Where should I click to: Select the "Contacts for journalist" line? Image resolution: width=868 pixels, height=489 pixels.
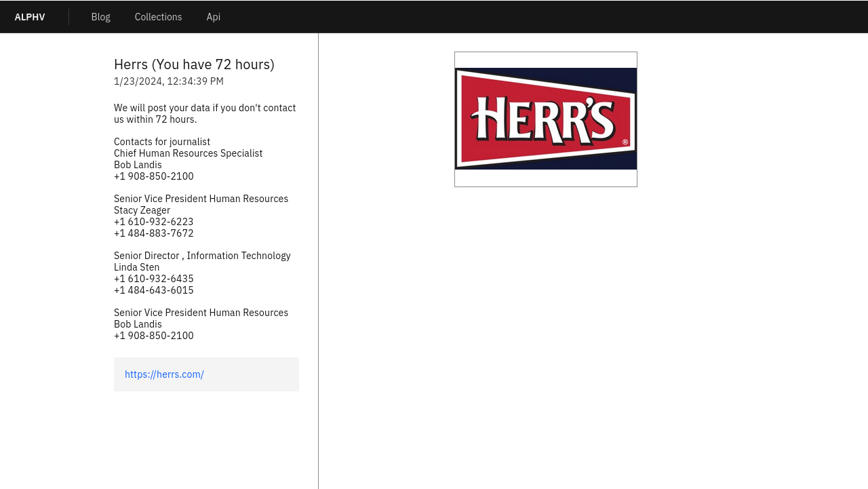(162, 142)
